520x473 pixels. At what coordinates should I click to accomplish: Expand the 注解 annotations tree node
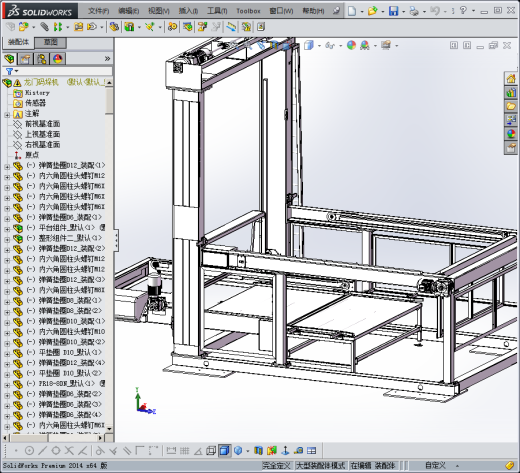click(x=7, y=115)
